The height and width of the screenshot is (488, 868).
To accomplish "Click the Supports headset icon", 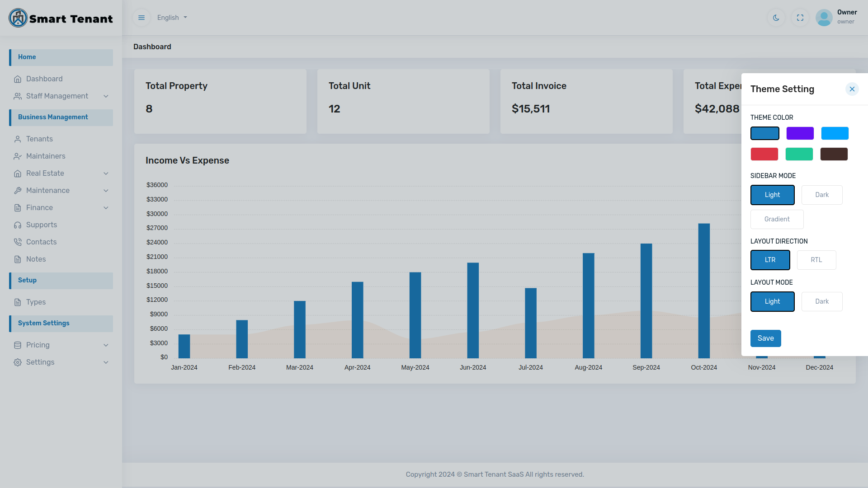I will [x=18, y=225].
